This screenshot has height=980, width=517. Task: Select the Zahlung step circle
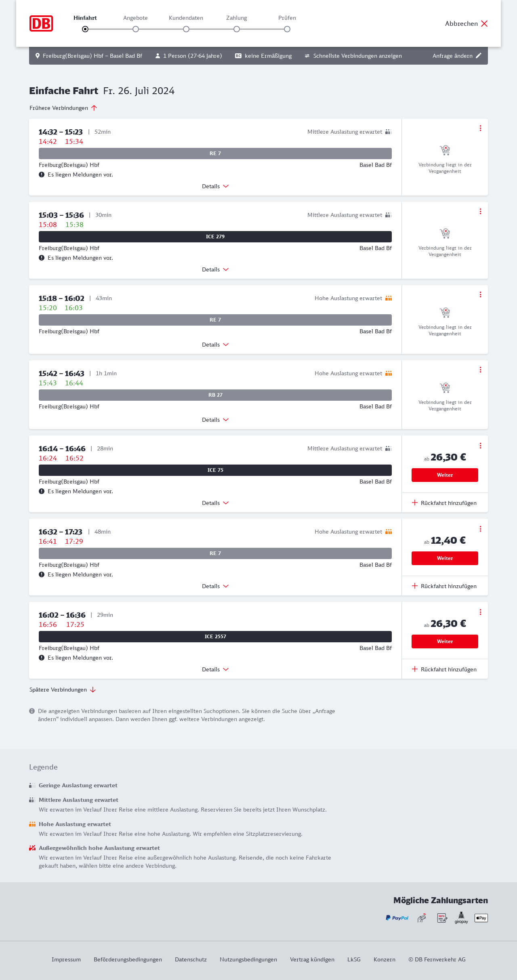(x=237, y=29)
